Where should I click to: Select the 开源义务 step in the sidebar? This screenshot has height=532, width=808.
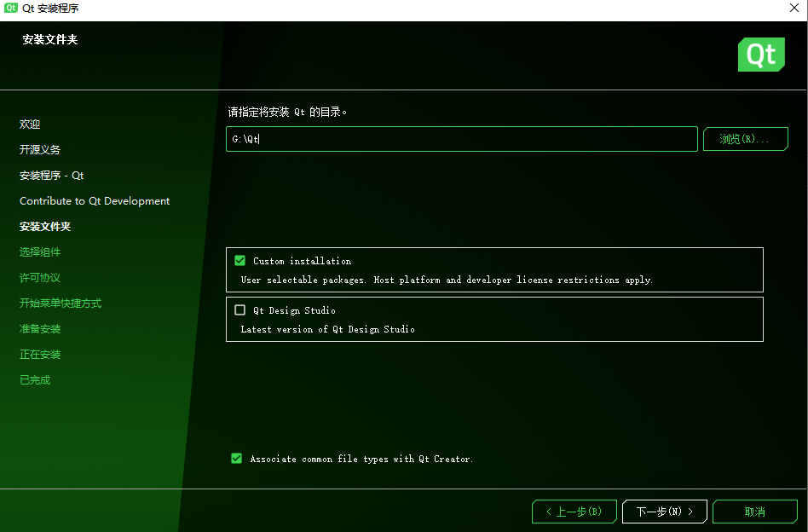(39, 149)
